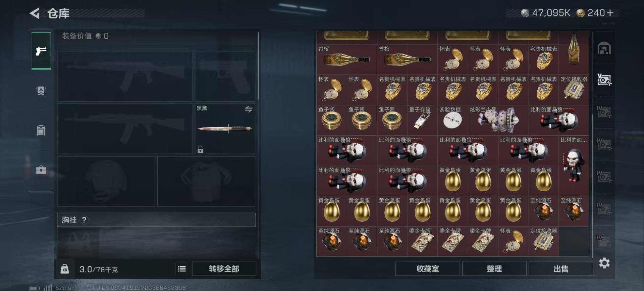
Task: Switch to the highlighted storage container tab
Action: tap(604, 80)
